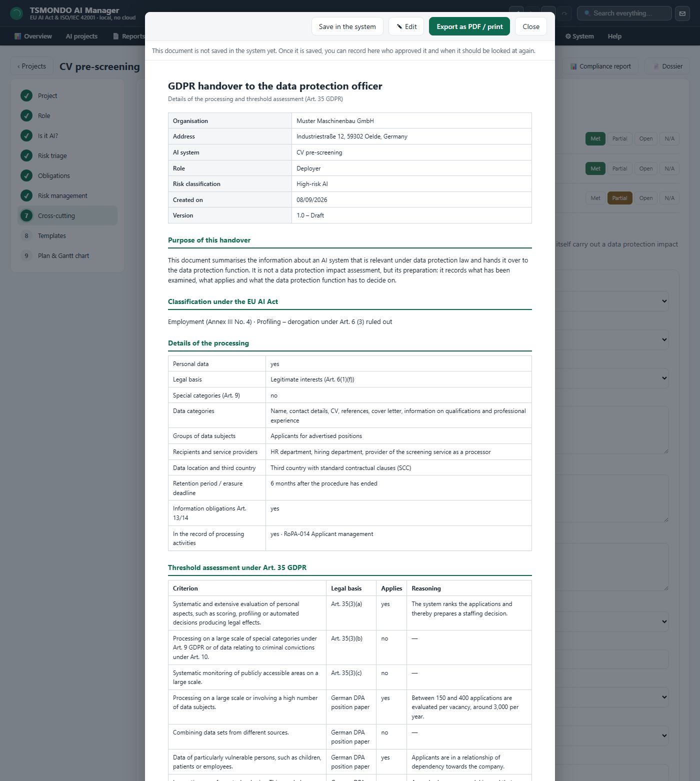700x781 pixels.
Task: Click the green checkmark beside Risk triage
Action: coord(26,155)
